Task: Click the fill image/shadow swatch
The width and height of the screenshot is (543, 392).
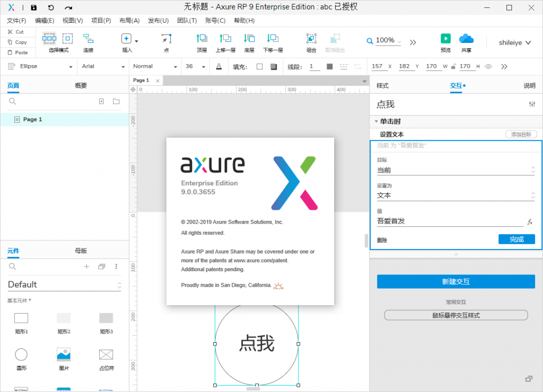Action: (274, 66)
